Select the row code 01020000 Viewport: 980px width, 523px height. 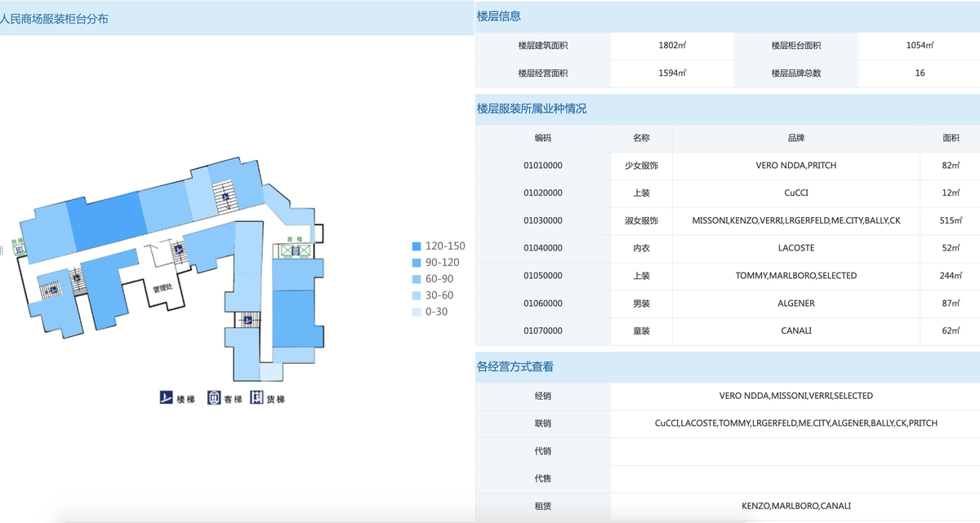(543, 193)
